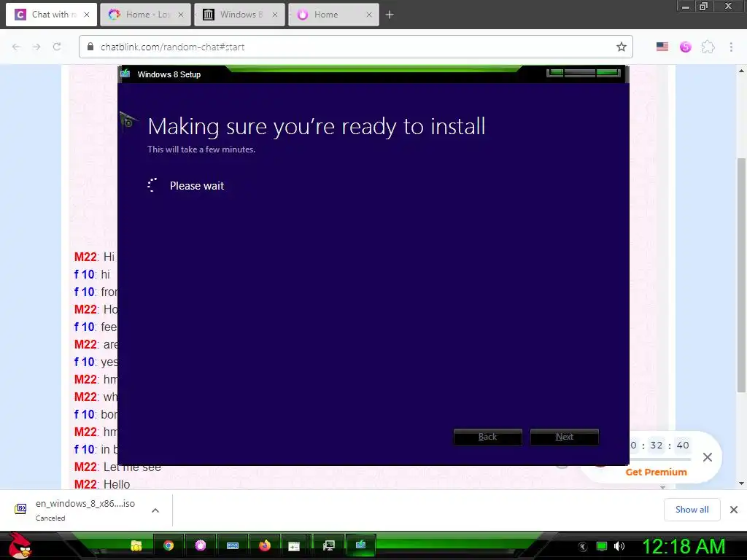The width and height of the screenshot is (747, 560).
Task: Switch to the Windows 8 tab
Action: (239, 15)
